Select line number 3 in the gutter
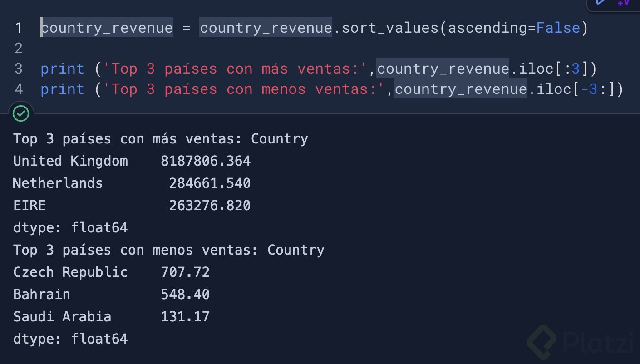The image size is (640, 364). click(18, 69)
